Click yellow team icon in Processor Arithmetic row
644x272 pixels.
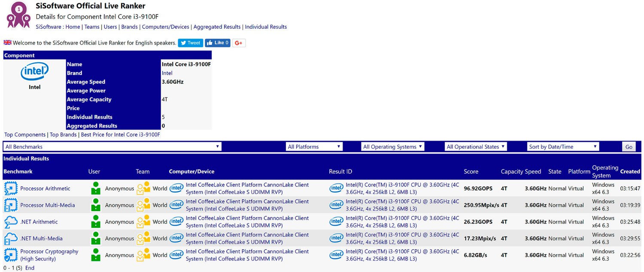(x=143, y=188)
